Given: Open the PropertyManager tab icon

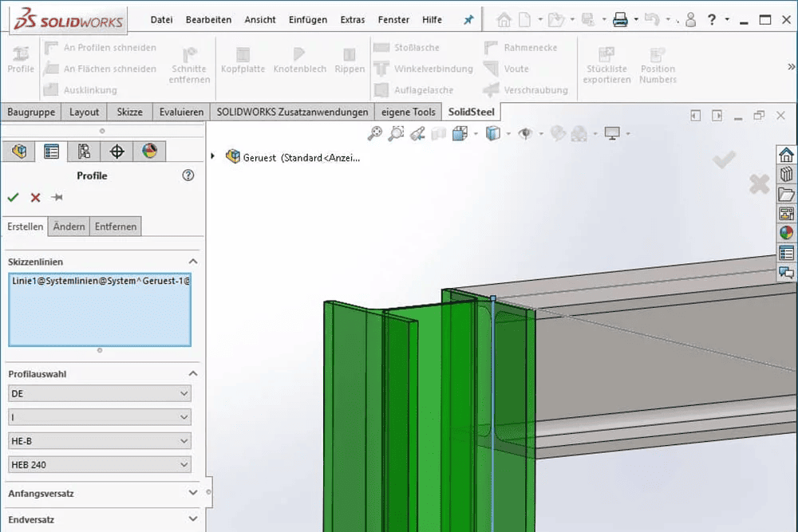Looking at the screenshot, I should pos(51,151).
